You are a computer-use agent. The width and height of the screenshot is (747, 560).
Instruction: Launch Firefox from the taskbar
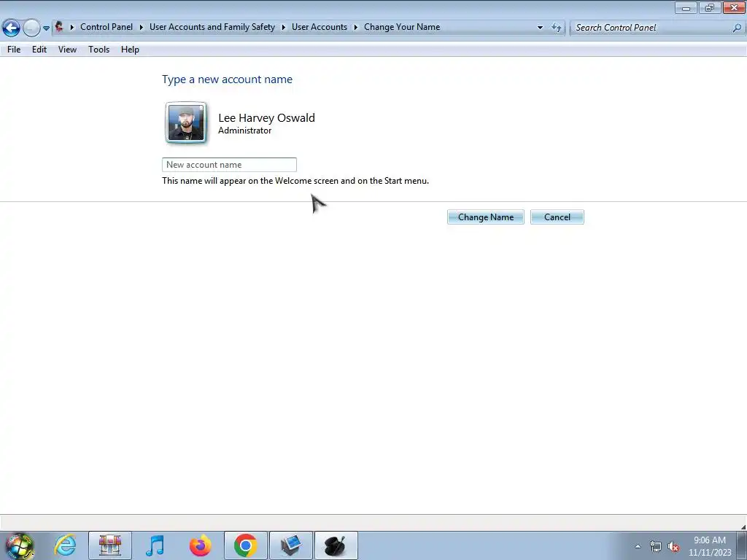click(x=200, y=545)
